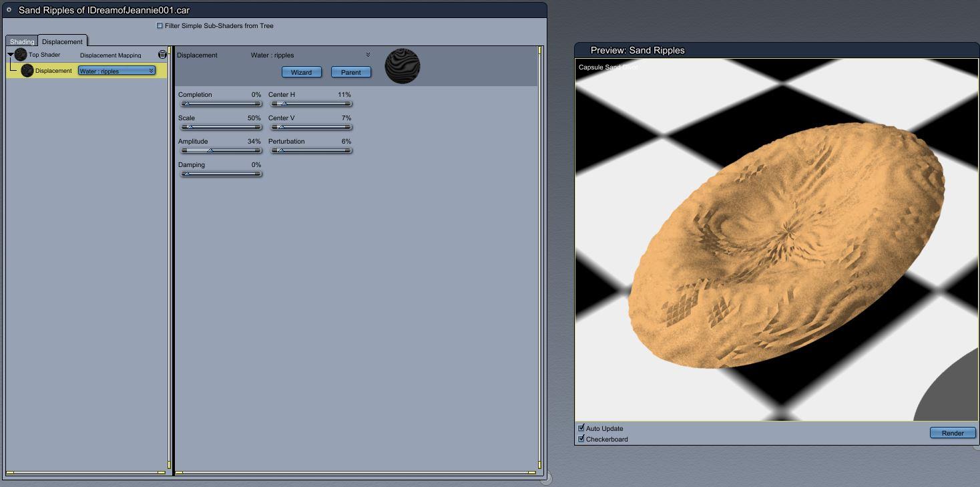
Task: Toggle Auto Update checkbox
Action: click(x=581, y=428)
